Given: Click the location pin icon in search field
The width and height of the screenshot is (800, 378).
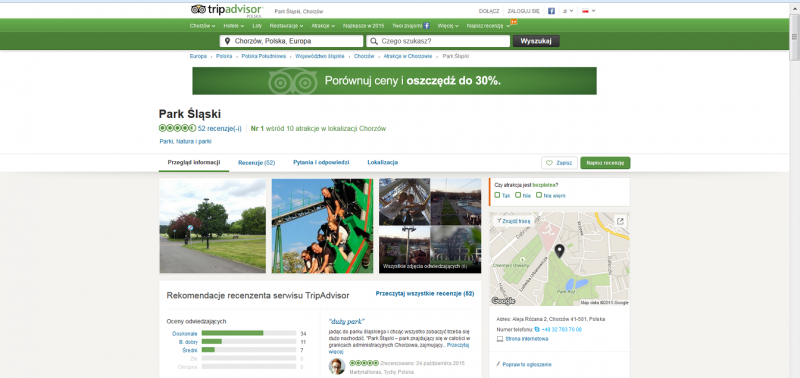Looking at the screenshot, I should (x=228, y=41).
